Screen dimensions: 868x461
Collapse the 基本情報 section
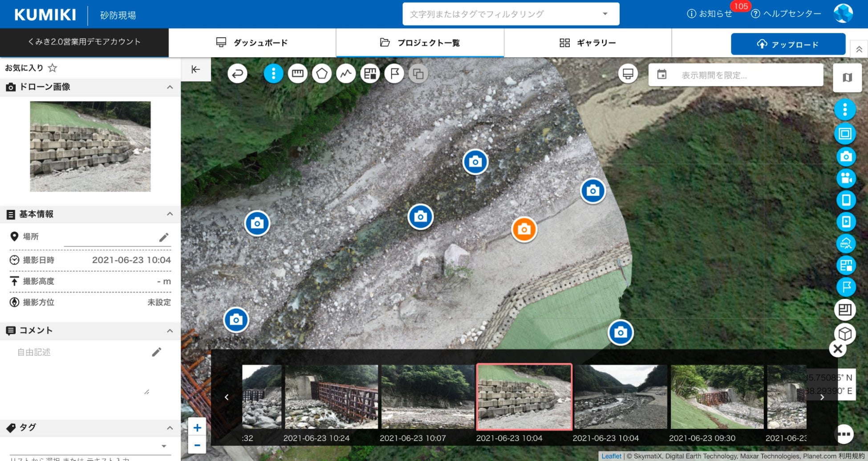point(170,214)
